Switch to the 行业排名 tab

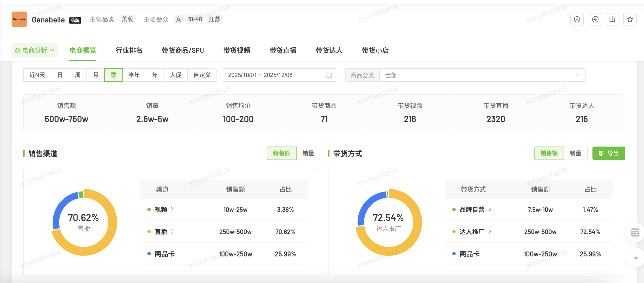129,51
